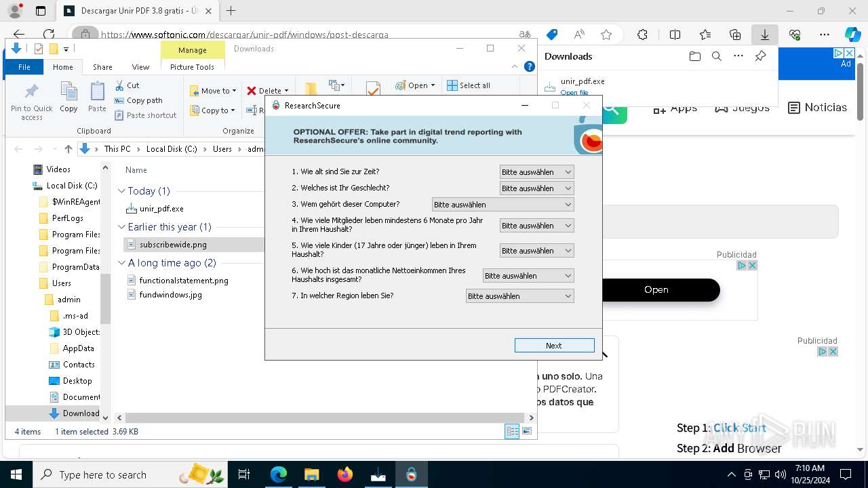
Task: Click the Windows Start button
Action: pyautogui.click(x=16, y=474)
